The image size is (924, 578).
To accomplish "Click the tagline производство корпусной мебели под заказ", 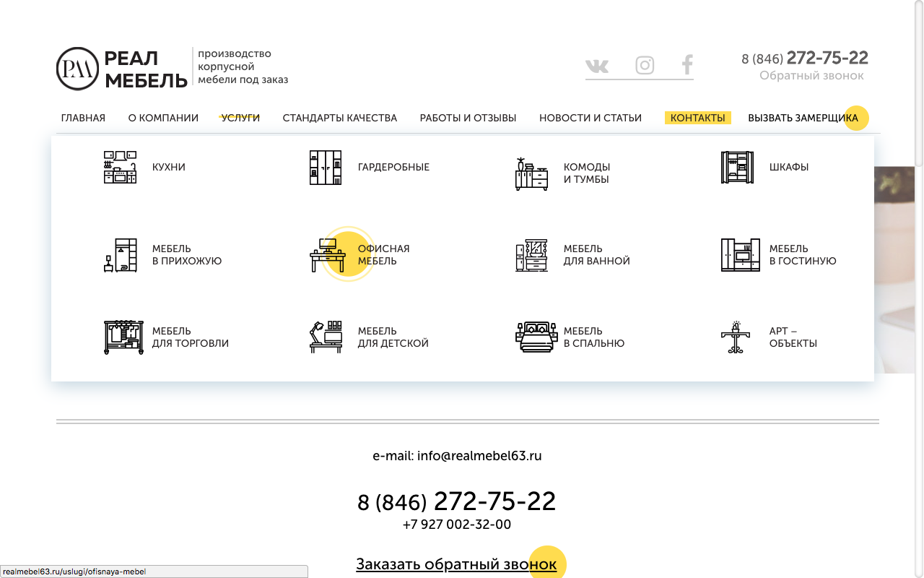I will pos(243,67).
